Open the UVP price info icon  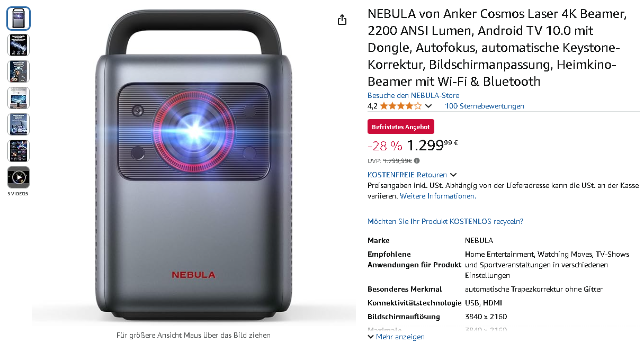[x=417, y=161]
